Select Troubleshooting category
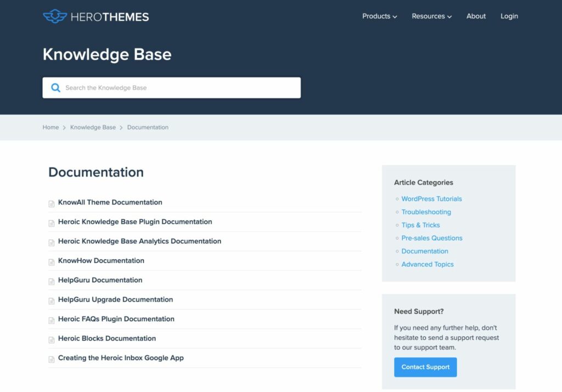Screen dimensions: 562x392 pyautogui.click(x=426, y=212)
